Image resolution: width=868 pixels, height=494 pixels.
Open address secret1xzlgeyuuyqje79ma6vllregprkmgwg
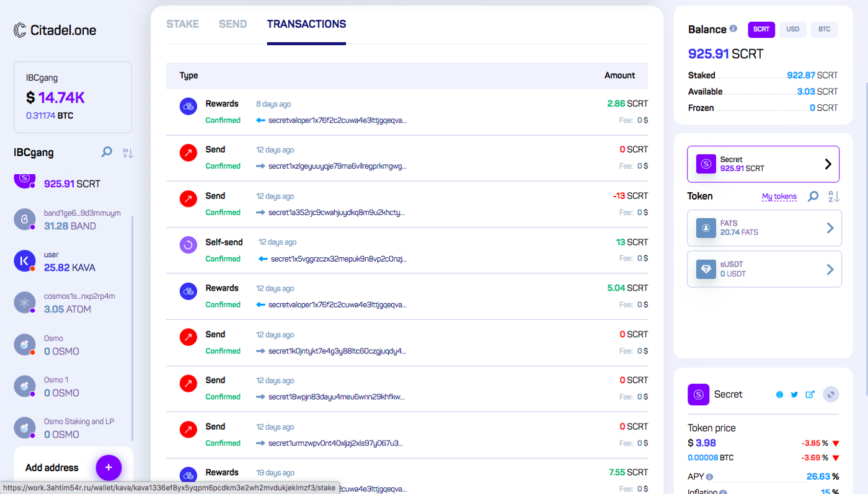point(337,166)
